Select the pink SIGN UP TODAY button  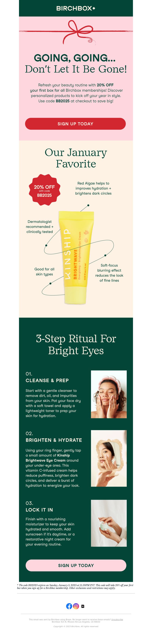pos(76,565)
